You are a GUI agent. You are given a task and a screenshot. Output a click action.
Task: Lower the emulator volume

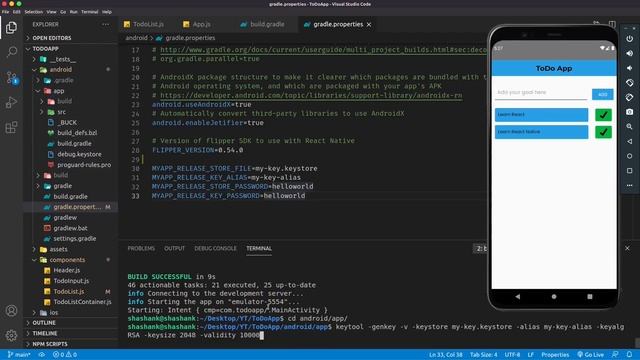(629, 68)
